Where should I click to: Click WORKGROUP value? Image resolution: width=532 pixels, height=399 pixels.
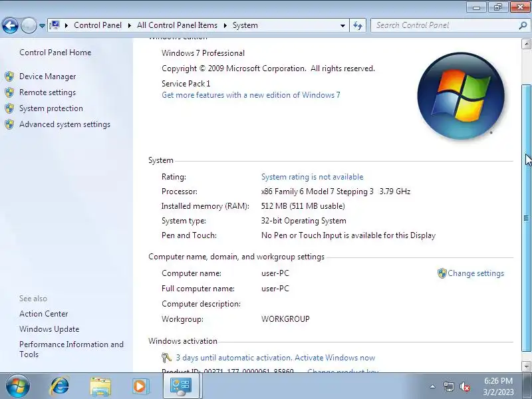(x=285, y=319)
